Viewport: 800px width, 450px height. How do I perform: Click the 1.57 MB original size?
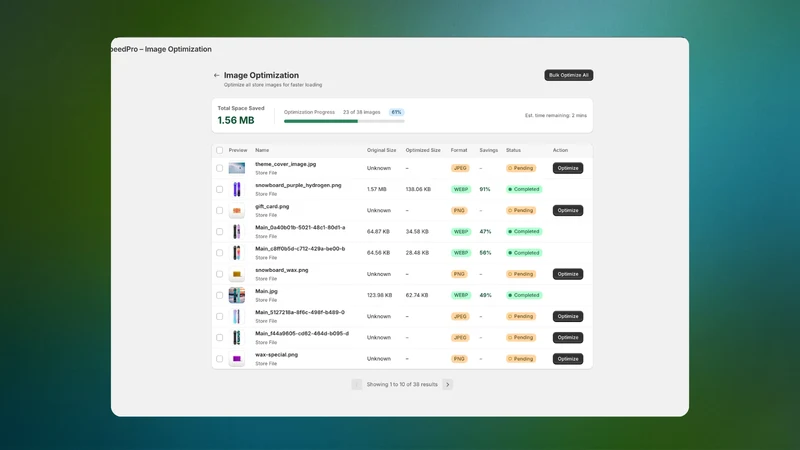tap(377, 189)
